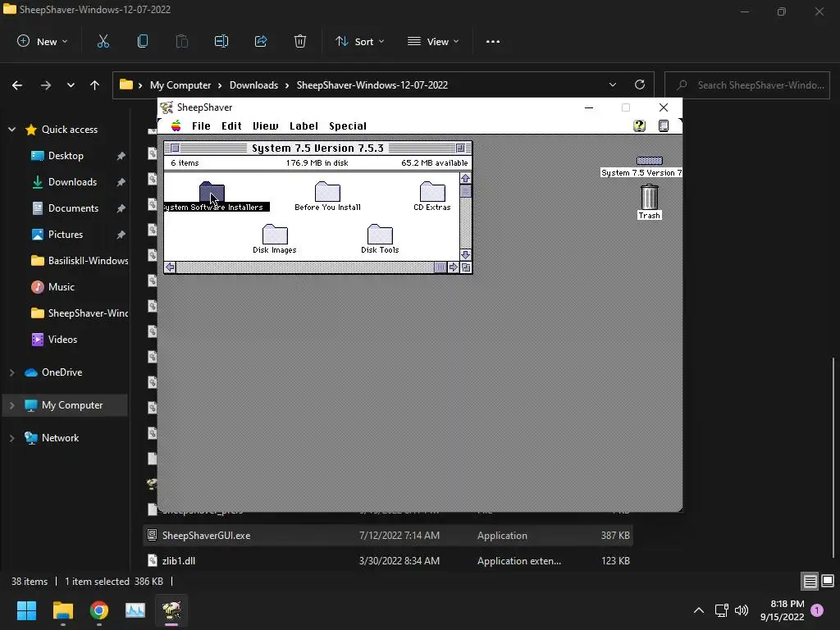Open Pictures in the sidebar

66,235
